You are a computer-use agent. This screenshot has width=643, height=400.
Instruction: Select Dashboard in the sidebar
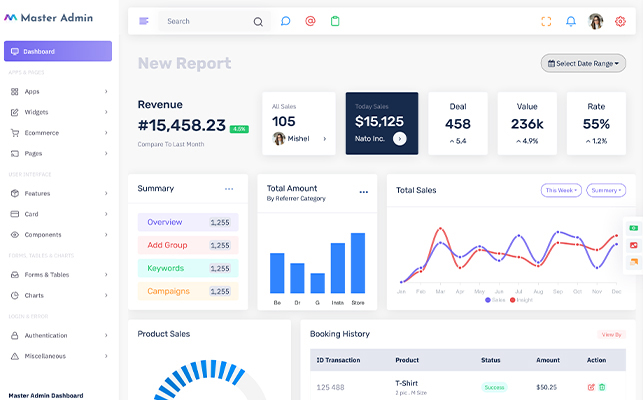(x=58, y=51)
